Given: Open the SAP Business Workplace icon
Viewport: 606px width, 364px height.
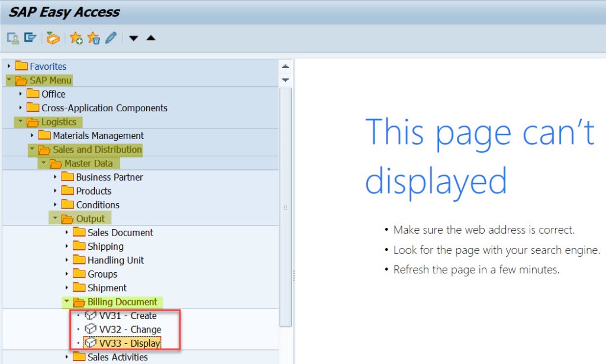Looking at the screenshot, I should click(x=31, y=37).
